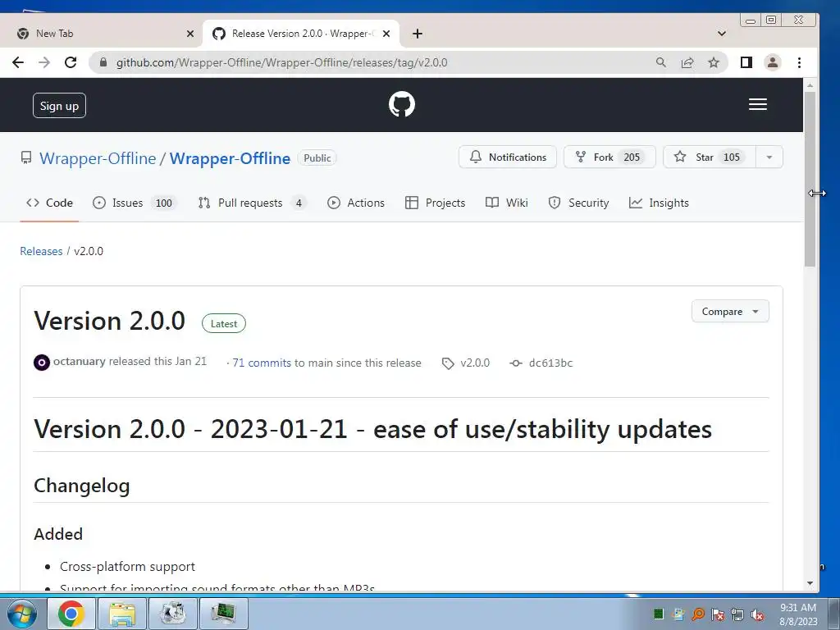Open the Code tab
The height and width of the screenshot is (630, 840).
point(49,203)
